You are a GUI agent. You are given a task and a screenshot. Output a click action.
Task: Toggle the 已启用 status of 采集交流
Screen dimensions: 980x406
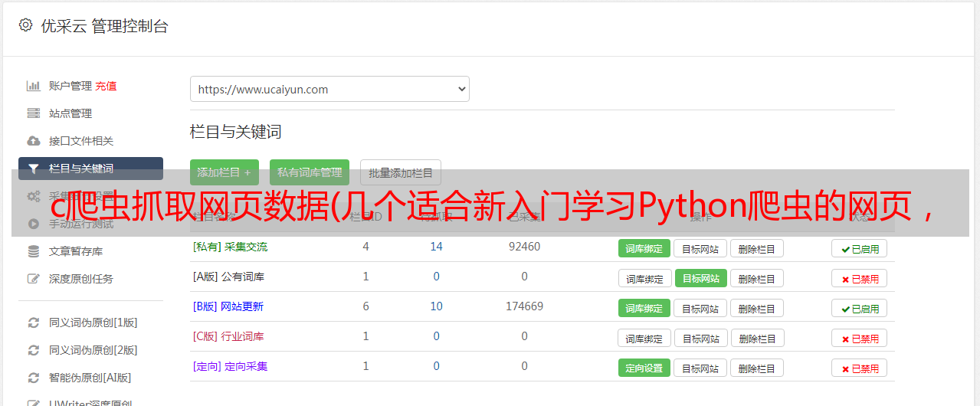point(860,248)
